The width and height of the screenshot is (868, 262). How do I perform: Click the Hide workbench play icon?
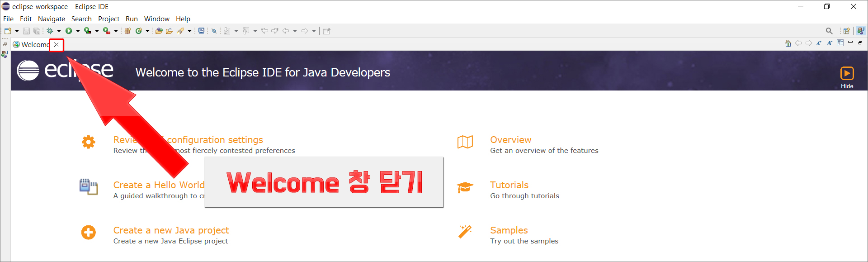point(847,73)
